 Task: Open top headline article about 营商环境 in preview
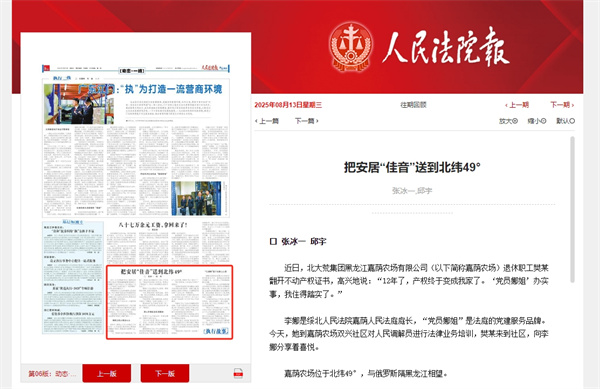(150, 89)
